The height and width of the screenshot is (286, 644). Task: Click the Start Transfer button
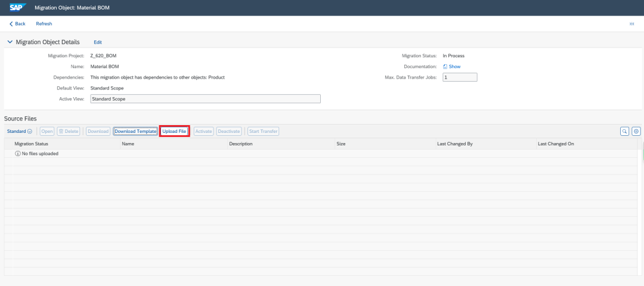[264, 131]
